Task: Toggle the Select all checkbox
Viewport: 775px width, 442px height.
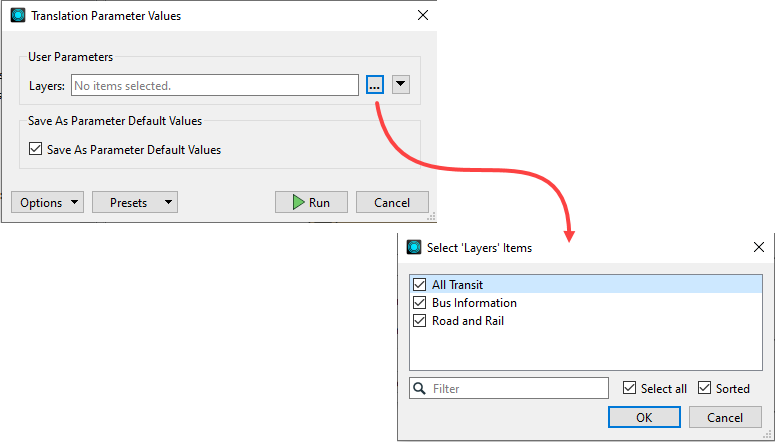Action: tap(629, 388)
